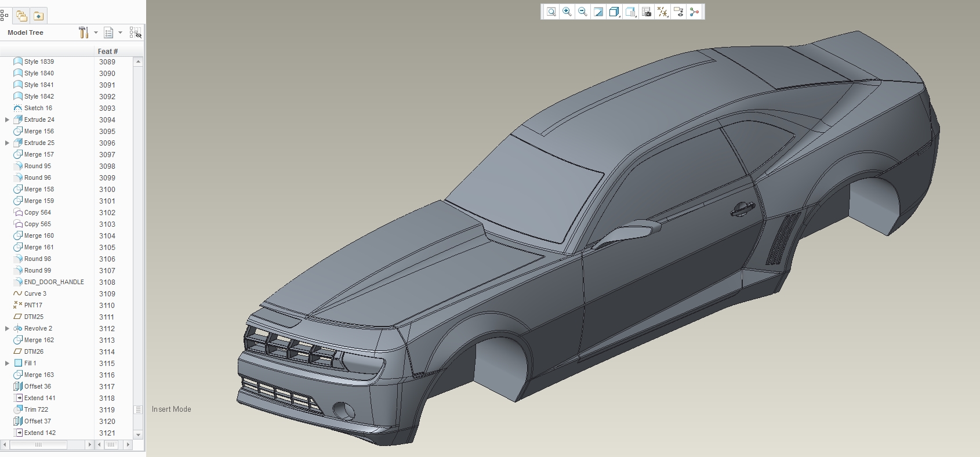Switch to the Model Tree tab icon
The width and height of the screenshot is (980, 457).
click(5, 16)
